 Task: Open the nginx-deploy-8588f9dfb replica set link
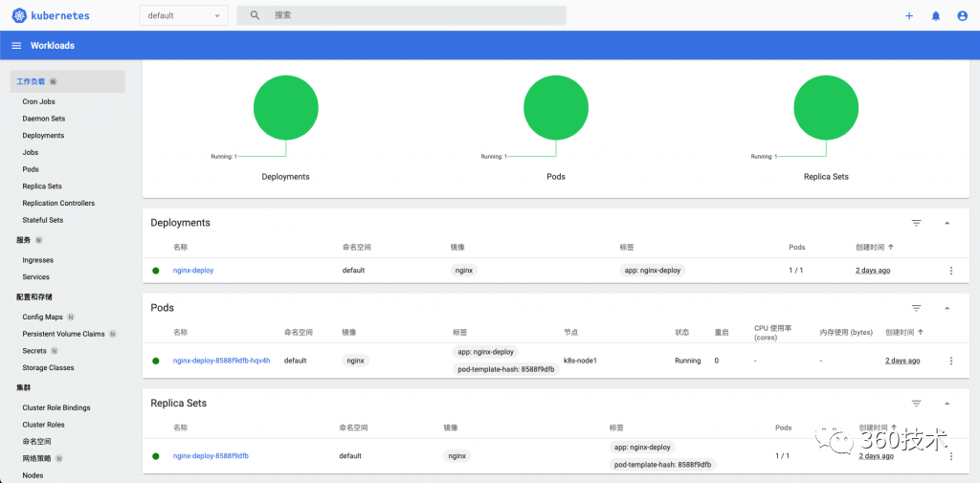[x=211, y=456]
